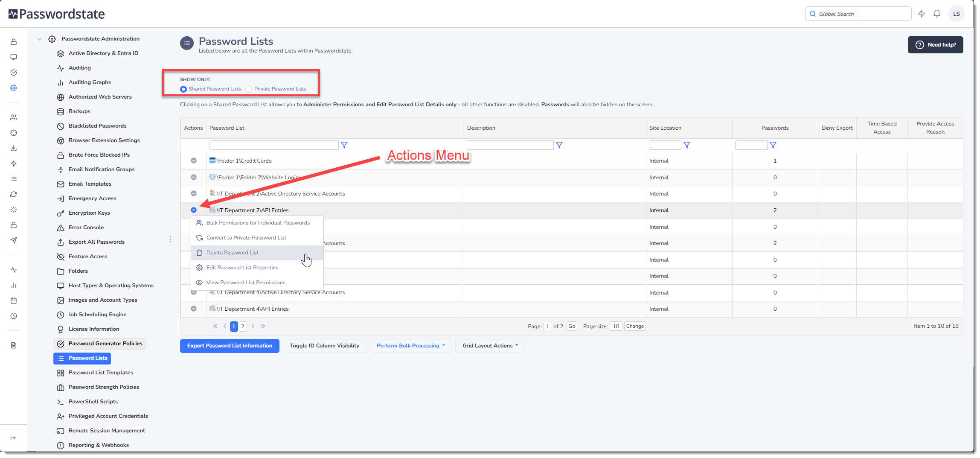The height and width of the screenshot is (458, 980).
Task: Open Password List Templates in sidebar
Action: click(101, 373)
